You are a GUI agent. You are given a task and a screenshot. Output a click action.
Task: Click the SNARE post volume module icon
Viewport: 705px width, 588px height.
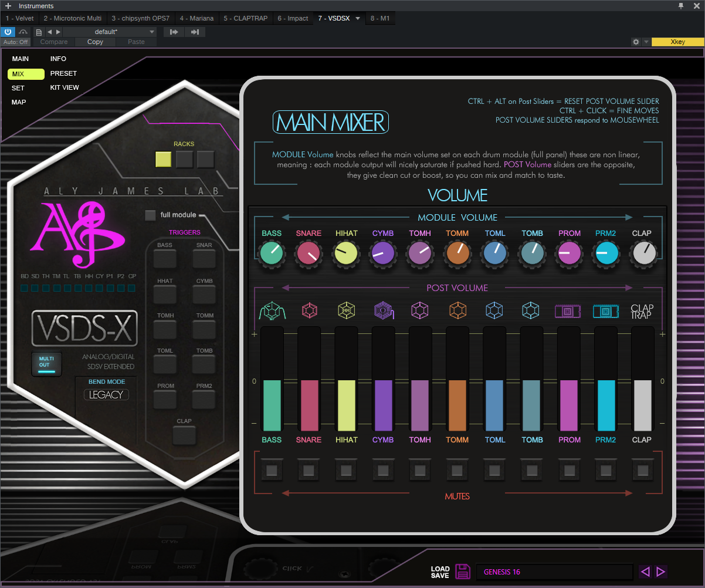pos(309,310)
